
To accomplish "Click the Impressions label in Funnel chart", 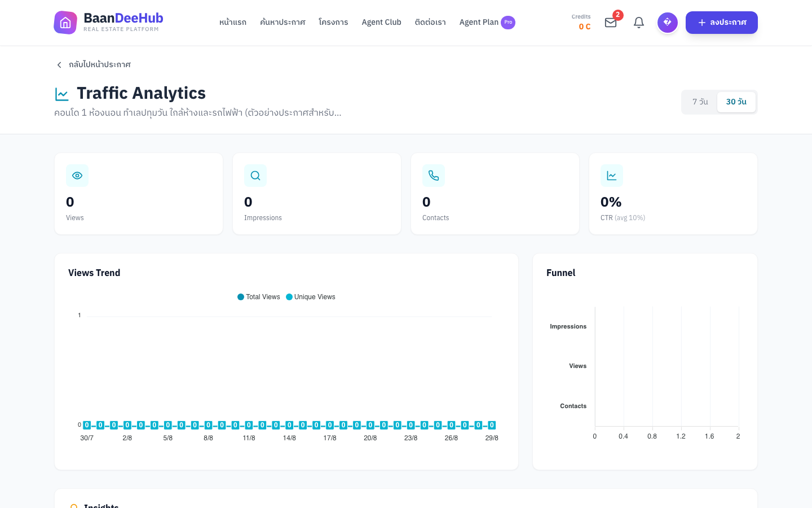I will pyautogui.click(x=568, y=327).
